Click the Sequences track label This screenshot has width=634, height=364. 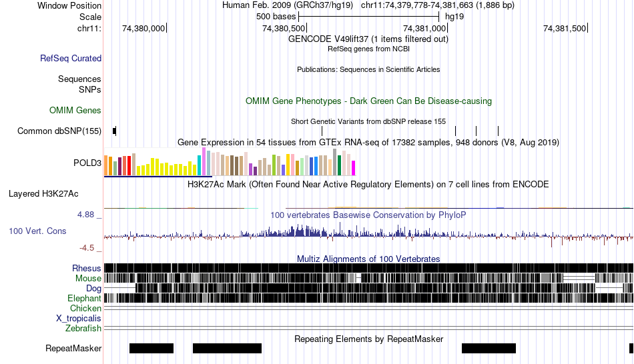coord(79,79)
